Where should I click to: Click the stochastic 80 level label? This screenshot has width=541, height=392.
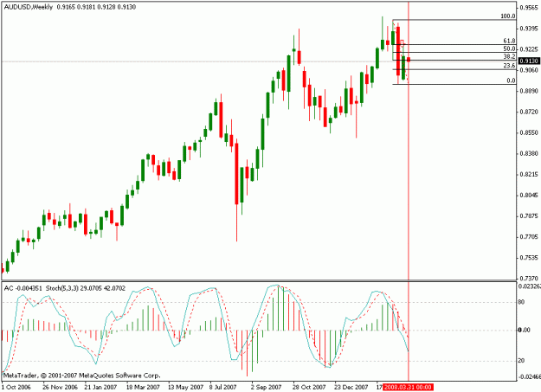pos(521,302)
